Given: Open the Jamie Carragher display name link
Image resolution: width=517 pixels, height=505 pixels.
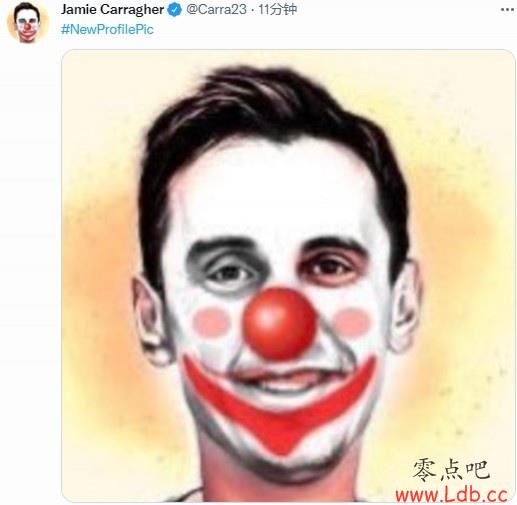Looking at the screenshot, I should pos(112,9).
